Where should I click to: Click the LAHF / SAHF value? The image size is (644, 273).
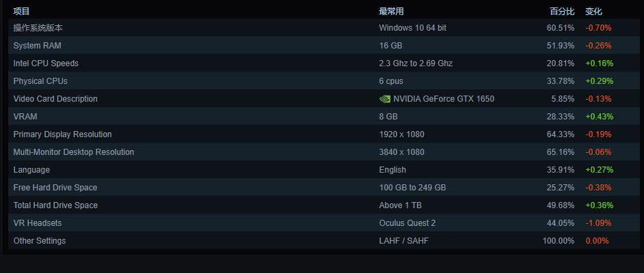pyautogui.click(x=404, y=241)
